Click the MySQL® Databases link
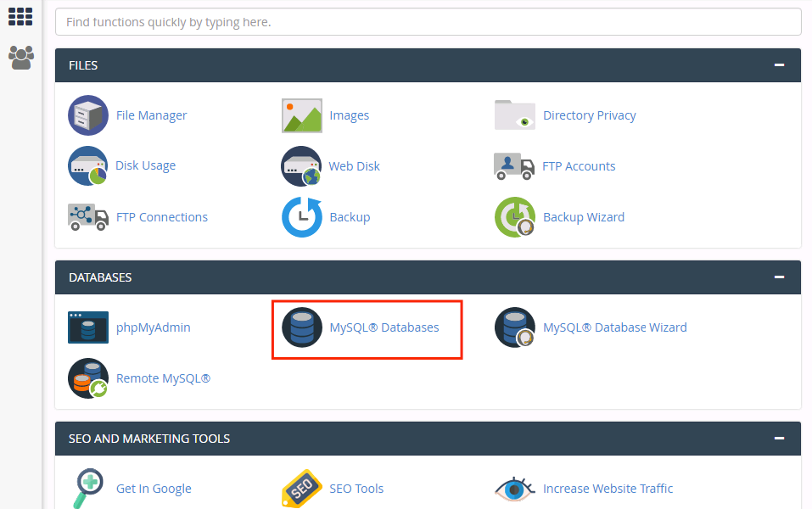 pyautogui.click(x=384, y=327)
